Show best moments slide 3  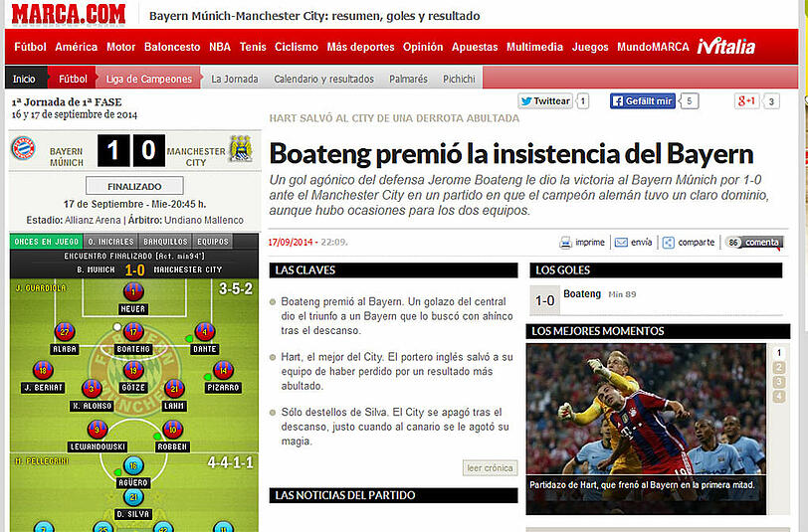pos(778,382)
